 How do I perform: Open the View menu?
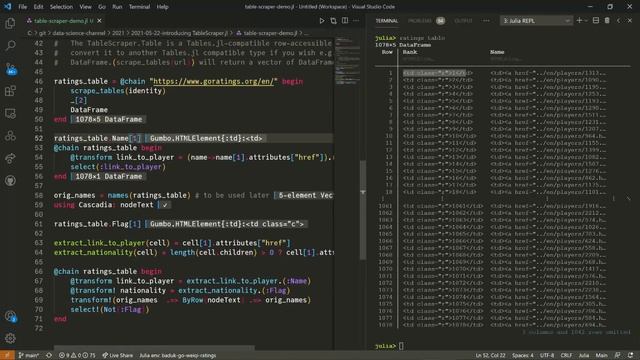[85, 7]
